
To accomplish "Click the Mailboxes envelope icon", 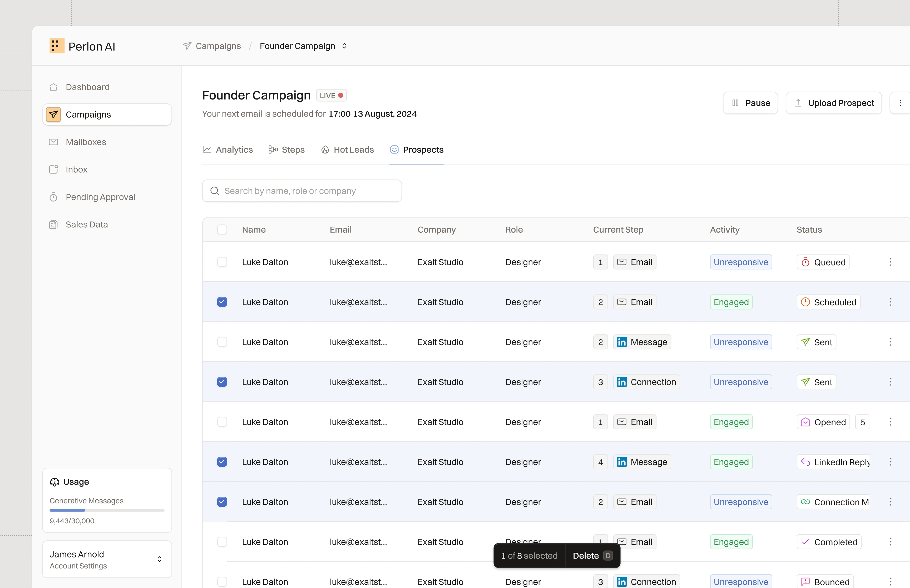I will tap(53, 142).
